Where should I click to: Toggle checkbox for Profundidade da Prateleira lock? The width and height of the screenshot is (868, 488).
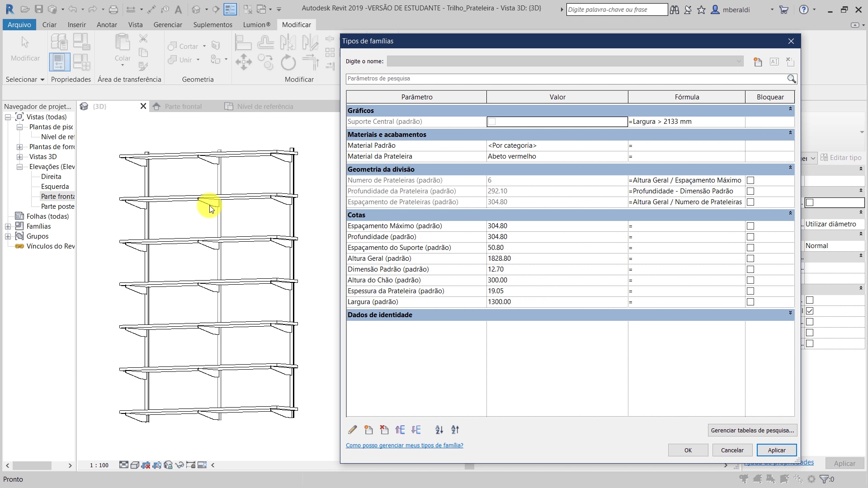click(x=750, y=191)
